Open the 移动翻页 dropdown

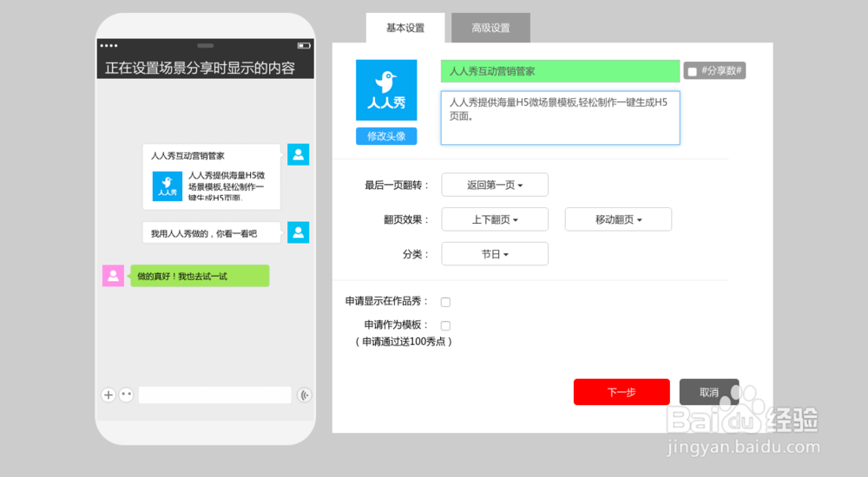pos(618,219)
